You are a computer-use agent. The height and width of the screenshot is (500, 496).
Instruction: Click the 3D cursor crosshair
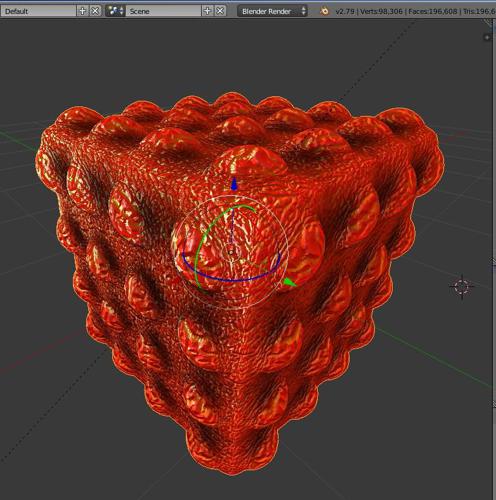[x=462, y=287]
